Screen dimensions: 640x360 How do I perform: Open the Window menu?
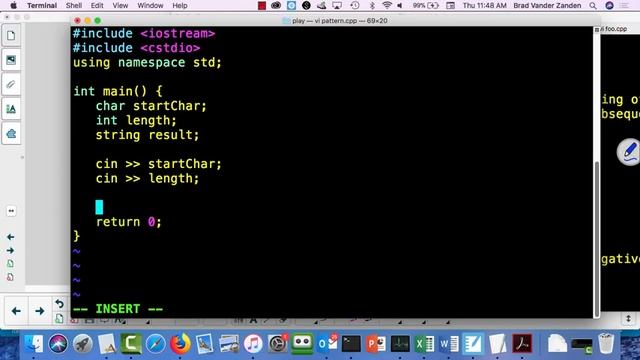click(150, 5)
